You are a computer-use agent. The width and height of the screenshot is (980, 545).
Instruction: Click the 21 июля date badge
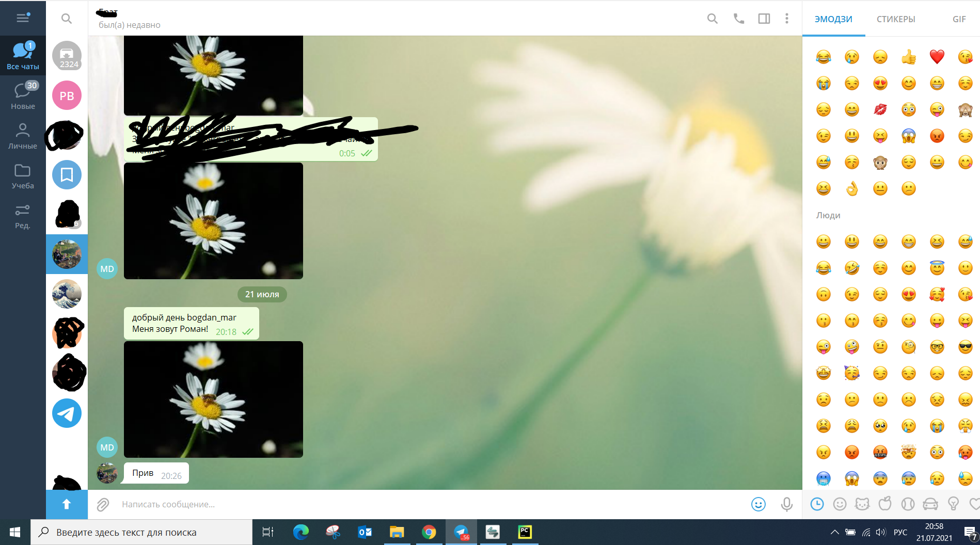(x=262, y=294)
